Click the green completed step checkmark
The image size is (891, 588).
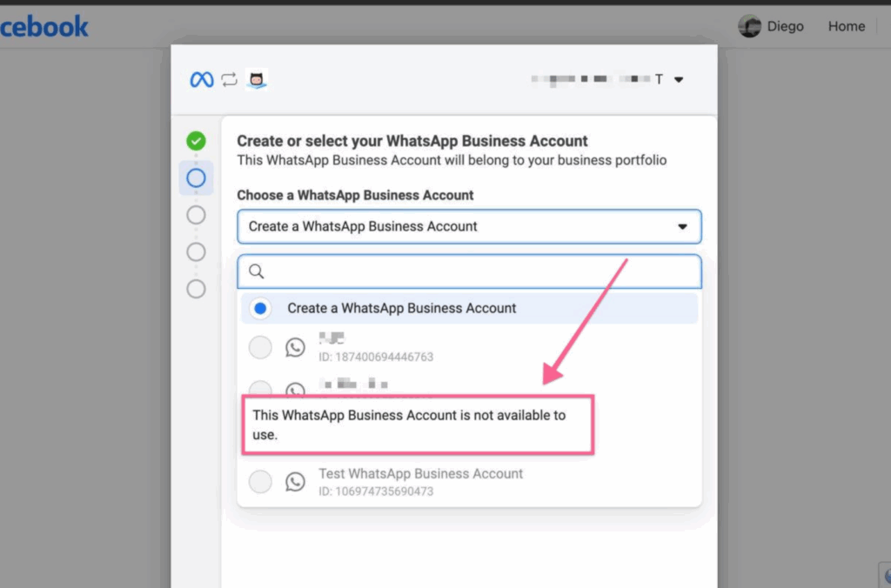[x=197, y=141]
